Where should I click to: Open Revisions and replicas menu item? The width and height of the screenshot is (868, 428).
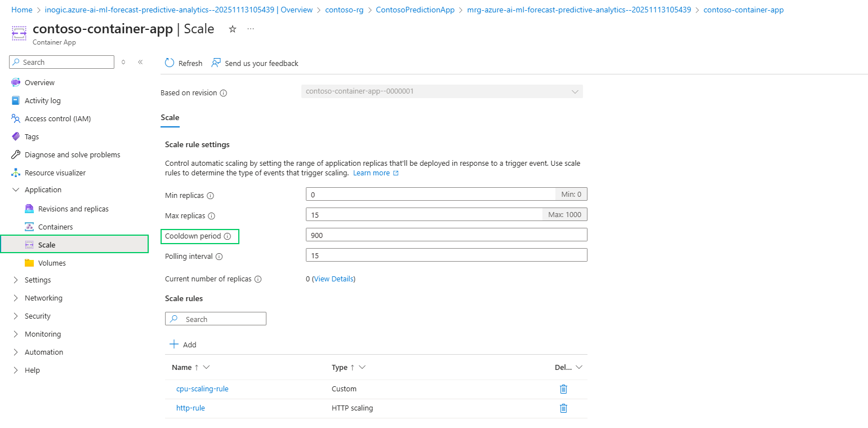[x=73, y=209]
